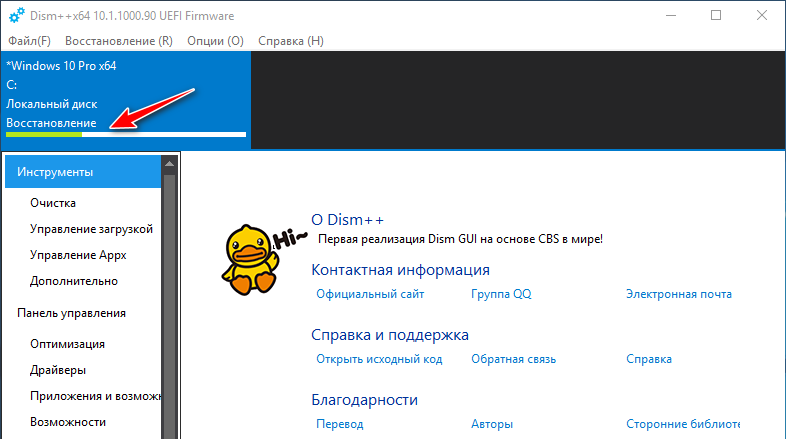Image resolution: width=786 pixels, height=439 pixels.
Task: Open the Очистка tool
Action: coord(53,203)
